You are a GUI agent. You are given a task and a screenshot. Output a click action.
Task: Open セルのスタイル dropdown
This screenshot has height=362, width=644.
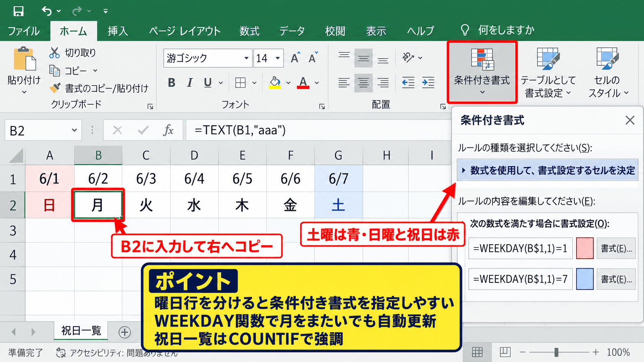(x=607, y=72)
